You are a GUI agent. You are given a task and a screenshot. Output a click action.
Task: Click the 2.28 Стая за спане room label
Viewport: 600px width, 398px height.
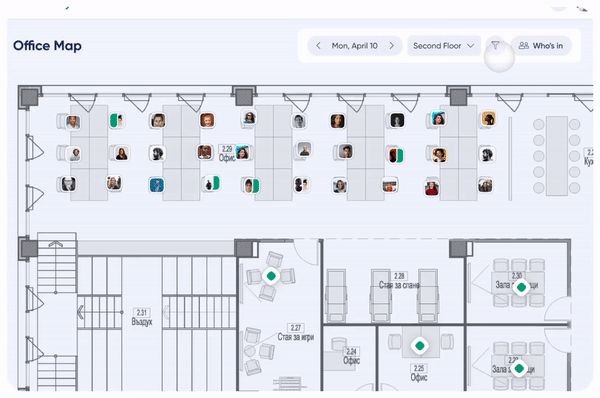tap(399, 281)
